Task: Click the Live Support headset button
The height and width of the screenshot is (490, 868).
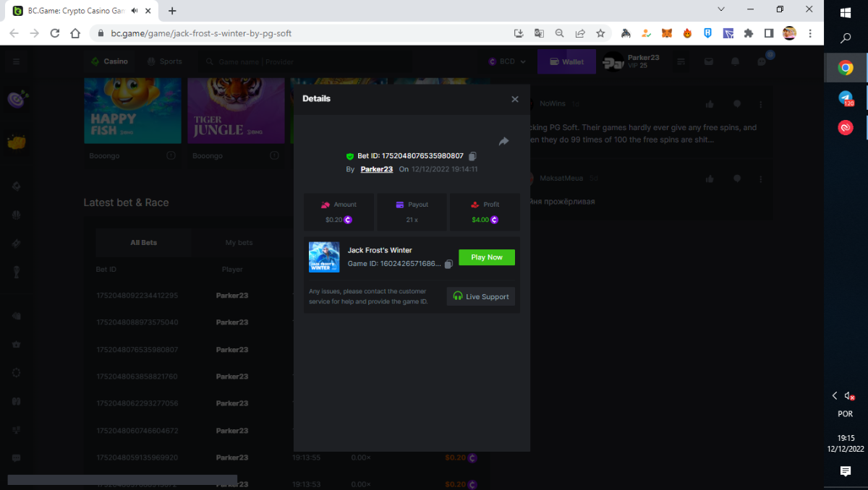Action: click(481, 296)
